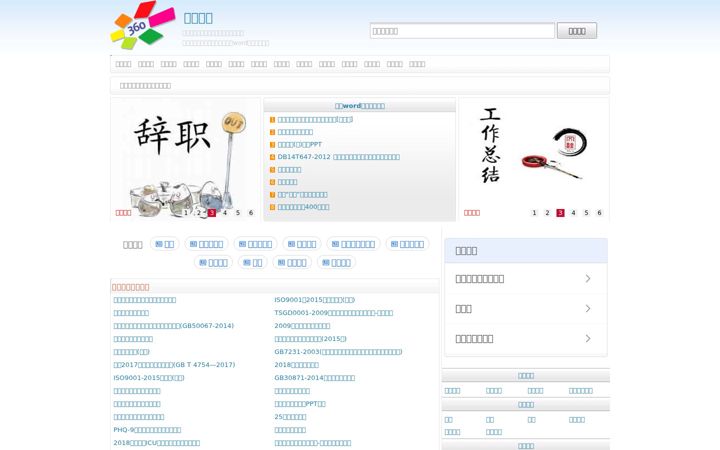Open the ranking entry ending in PPT in the word list
This screenshot has width=720, height=450.
pyautogui.click(x=300, y=145)
